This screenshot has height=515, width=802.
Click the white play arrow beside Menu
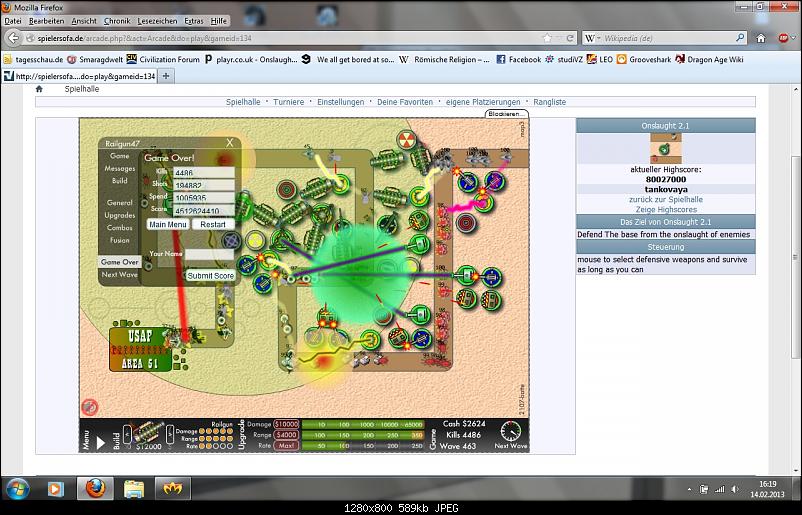(101, 443)
